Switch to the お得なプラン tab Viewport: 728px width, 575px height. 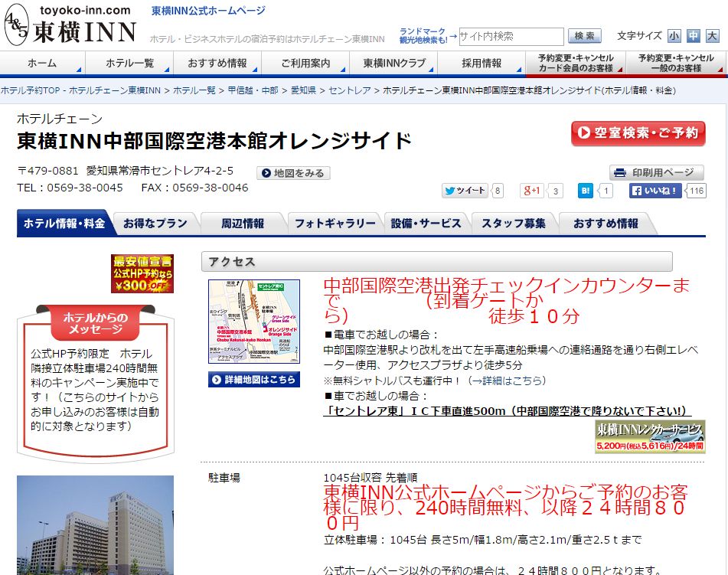155,224
